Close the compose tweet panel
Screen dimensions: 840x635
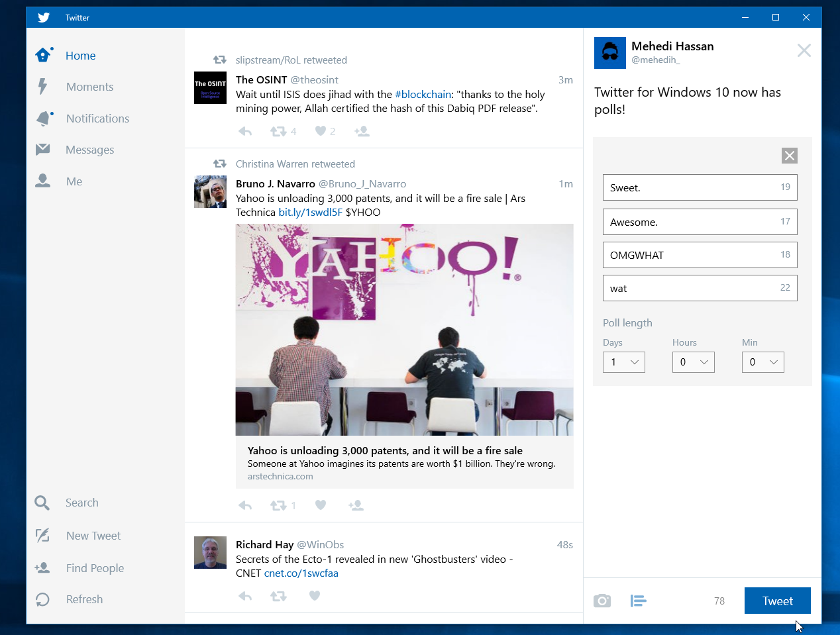pyautogui.click(x=804, y=50)
